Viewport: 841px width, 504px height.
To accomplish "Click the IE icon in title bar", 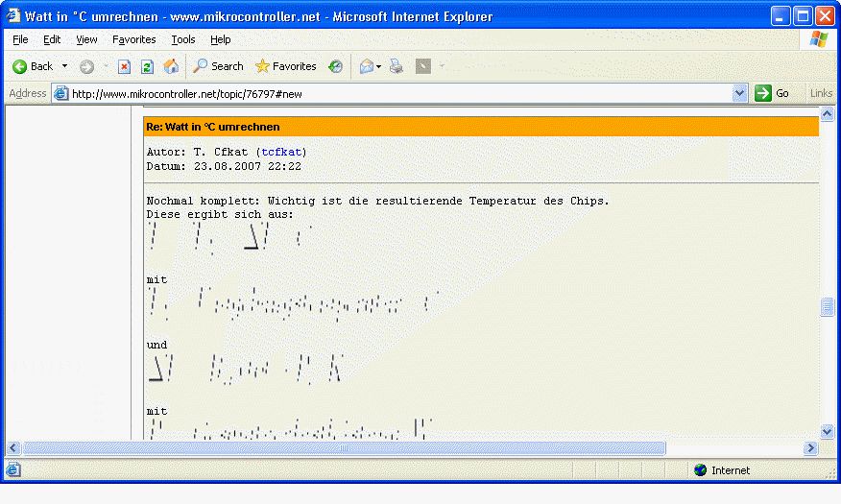I will [x=13, y=15].
